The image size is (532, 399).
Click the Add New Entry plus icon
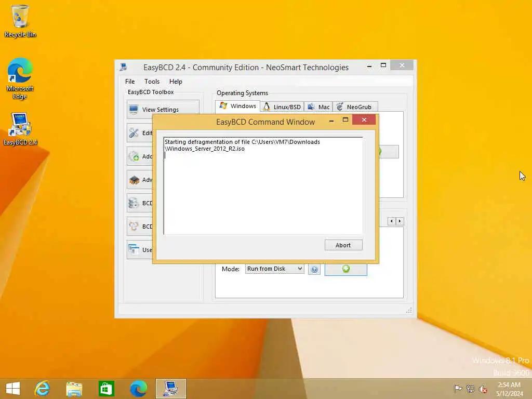pos(134,156)
